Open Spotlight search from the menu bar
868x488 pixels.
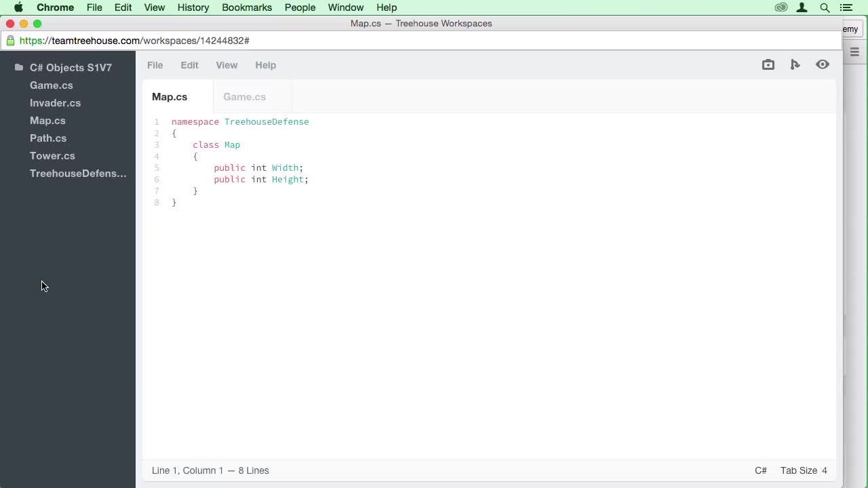(825, 7)
